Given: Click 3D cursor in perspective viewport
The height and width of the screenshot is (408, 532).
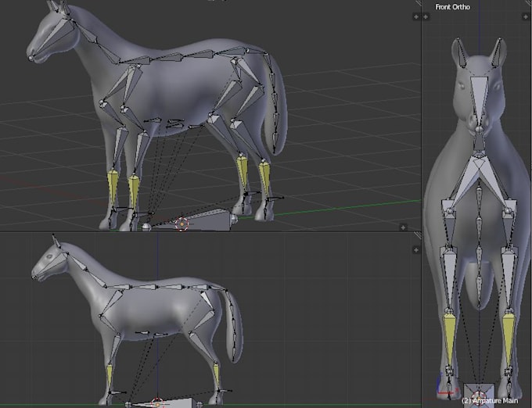Looking at the screenshot, I should point(182,224).
